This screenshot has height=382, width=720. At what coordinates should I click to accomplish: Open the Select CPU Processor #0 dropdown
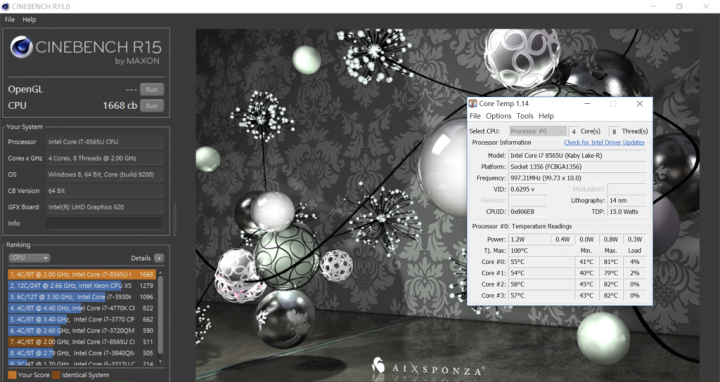(537, 131)
